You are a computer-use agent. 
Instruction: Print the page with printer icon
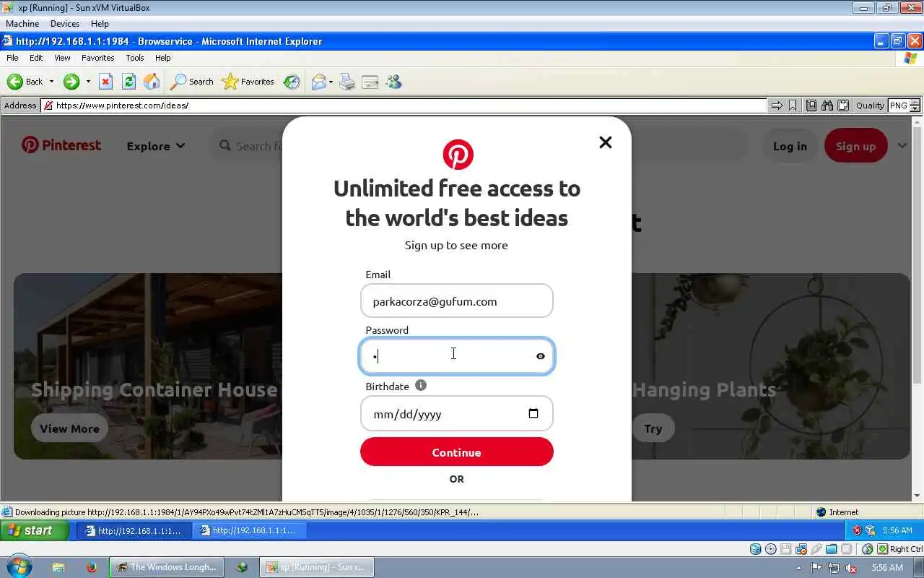click(x=347, y=82)
